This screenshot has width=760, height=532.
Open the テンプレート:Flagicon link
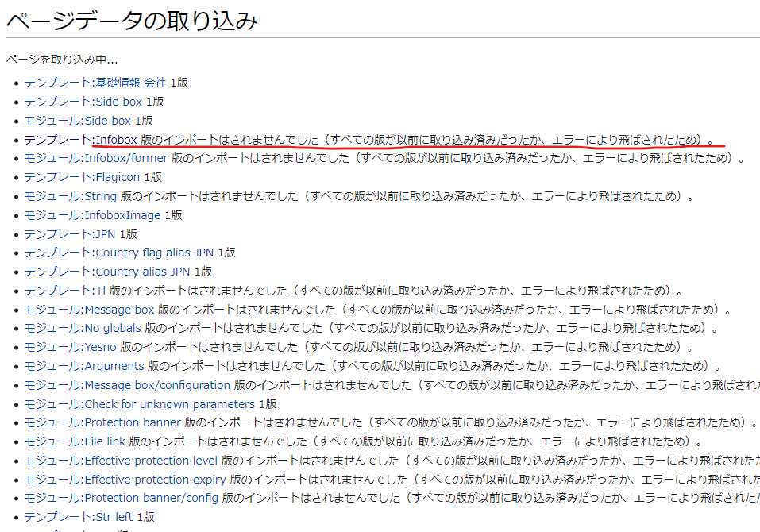[x=82, y=177]
